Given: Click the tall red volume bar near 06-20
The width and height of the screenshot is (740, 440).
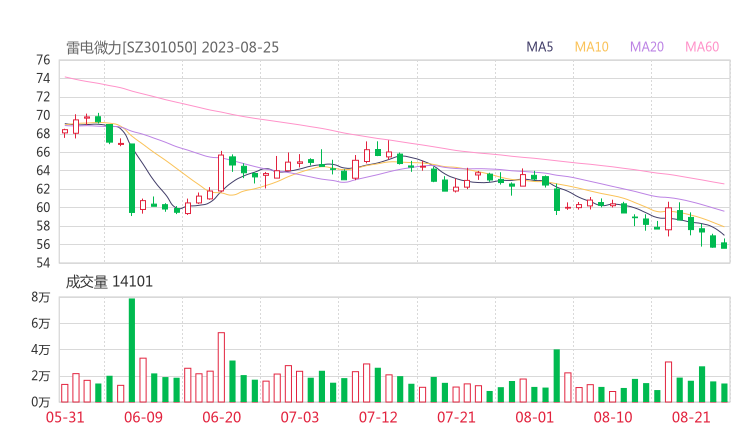Looking at the screenshot, I should tap(221, 367).
